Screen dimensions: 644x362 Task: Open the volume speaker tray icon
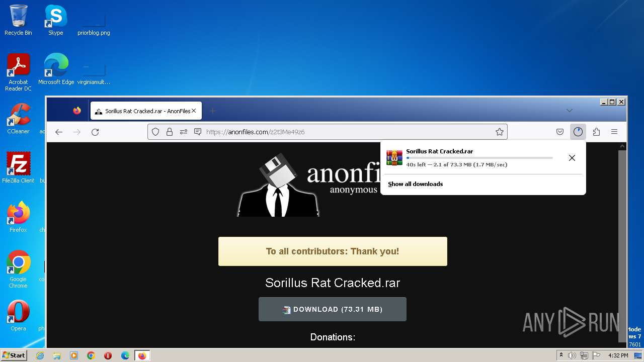tap(572, 355)
